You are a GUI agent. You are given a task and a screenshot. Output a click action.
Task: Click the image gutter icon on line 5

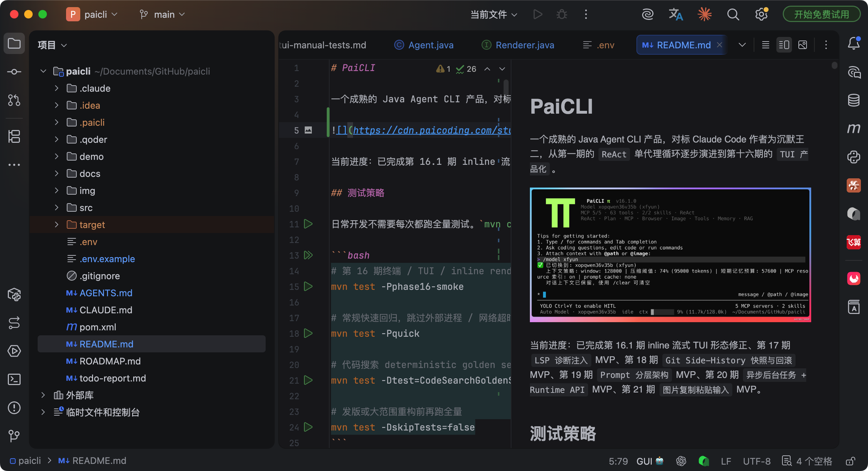point(308,130)
